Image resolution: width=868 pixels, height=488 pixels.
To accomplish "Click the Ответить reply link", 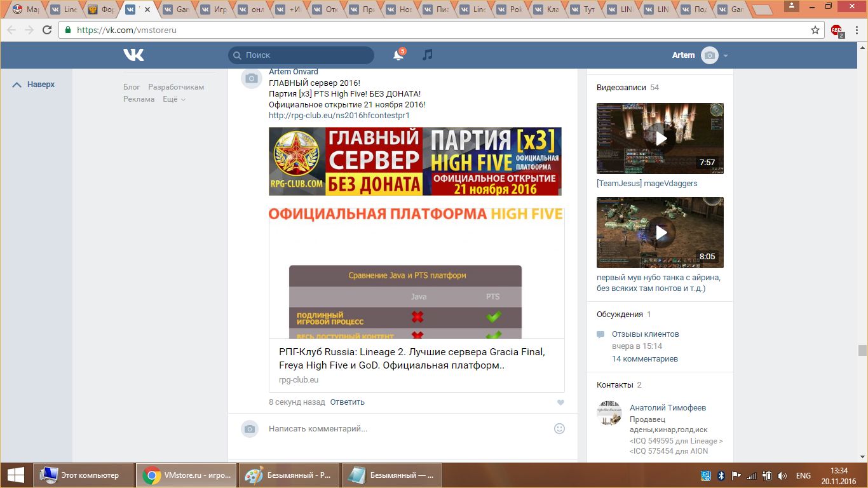I will pos(347,402).
